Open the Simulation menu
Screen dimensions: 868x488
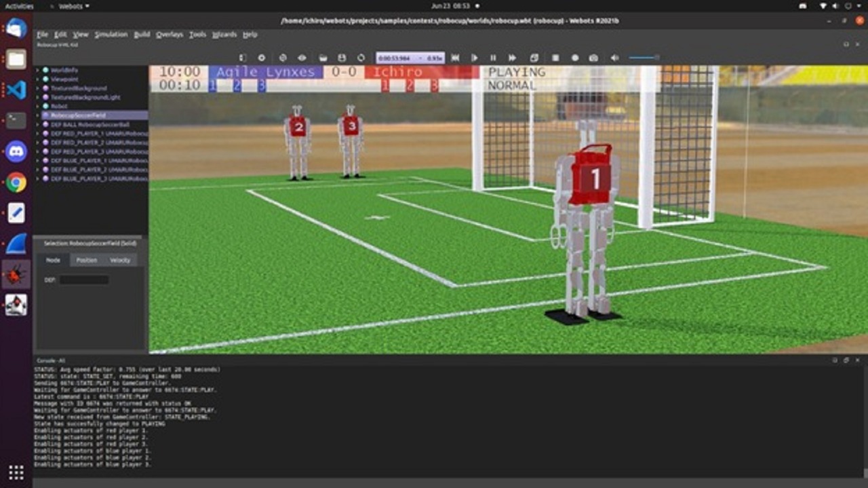click(x=110, y=34)
